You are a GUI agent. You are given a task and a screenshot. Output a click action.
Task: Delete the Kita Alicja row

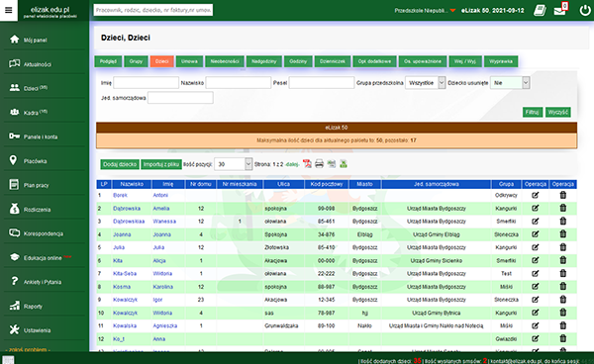[563, 260]
